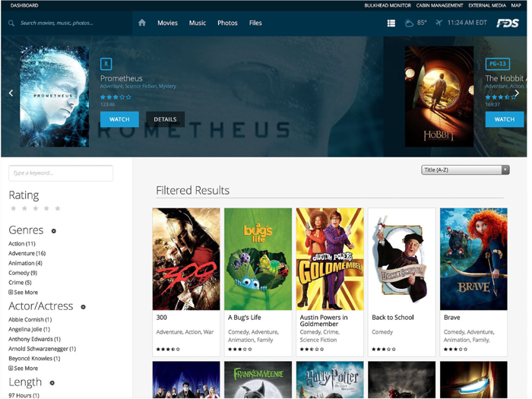Set Rating filter to five stars
The width and height of the screenshot is (532, 399).
[58, 208]
